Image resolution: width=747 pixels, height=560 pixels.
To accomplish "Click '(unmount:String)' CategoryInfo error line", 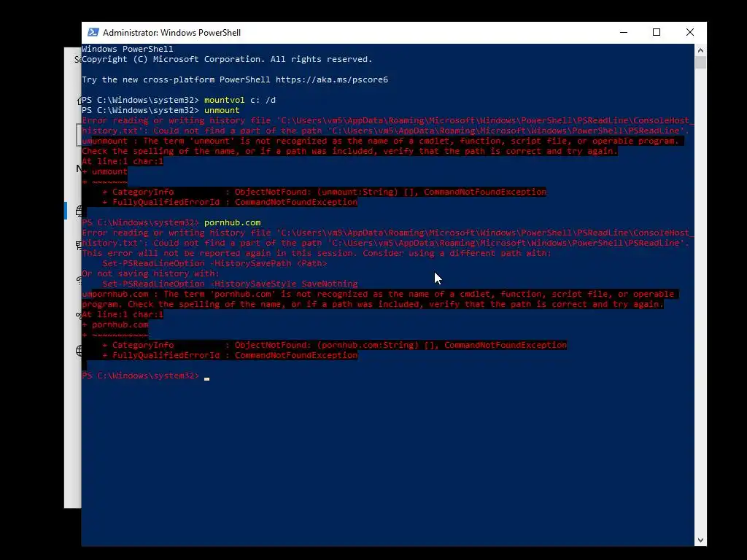I will [x=324, y=192].
